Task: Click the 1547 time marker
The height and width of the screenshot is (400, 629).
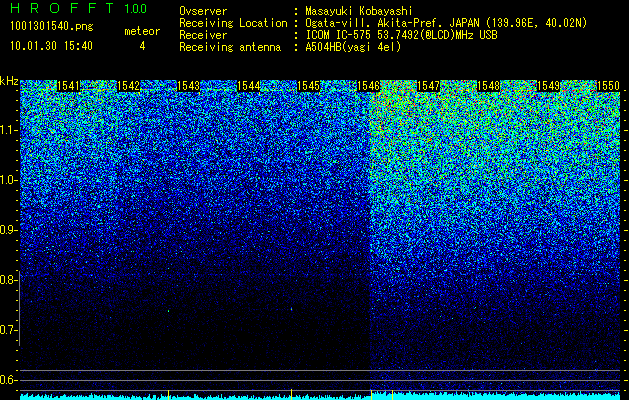Action: [x=428, y=86]
